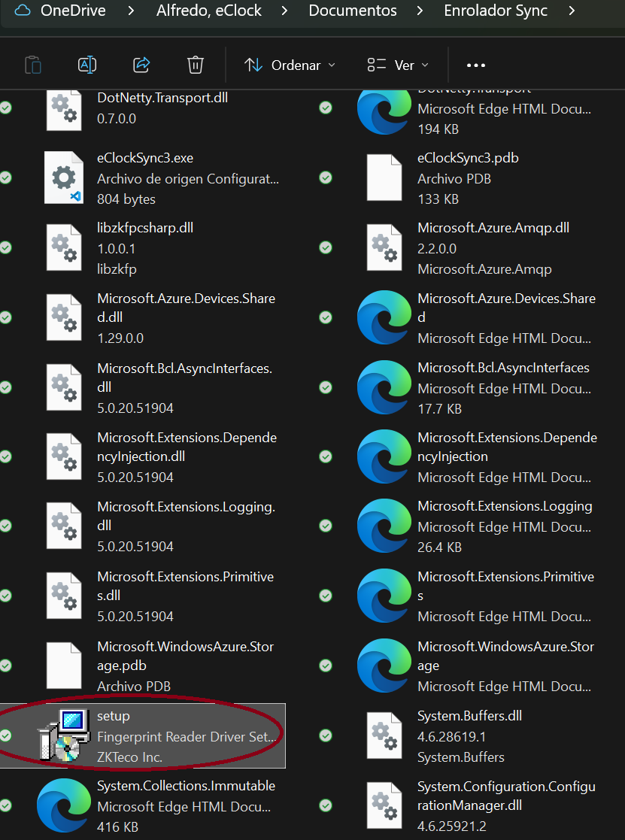Click the blank icon of Microsoft.WindowsAzure.Storage.pdb
This screenshot has height=840, width=625.
pyautogui.click(x=64, y=666)
